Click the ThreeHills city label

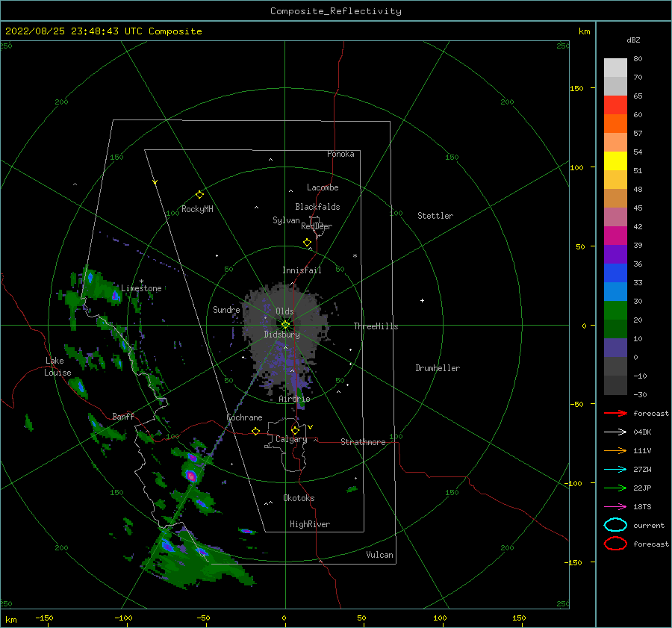tap(376, 326)
